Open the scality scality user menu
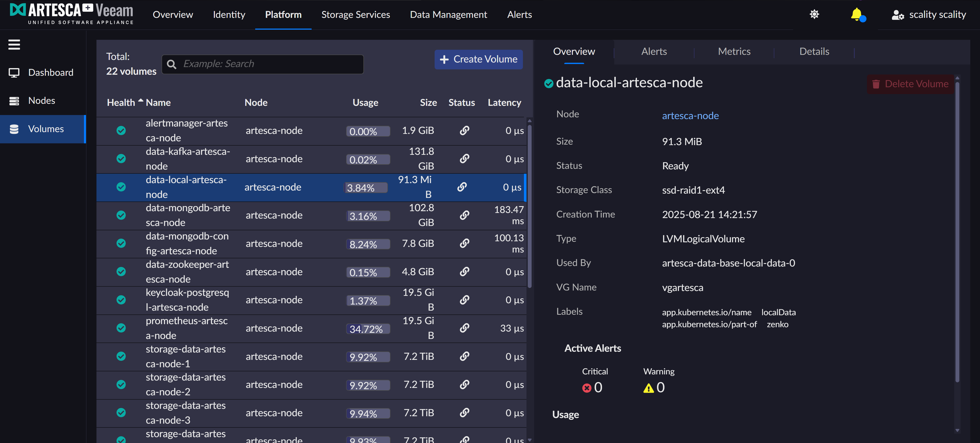This screenshot has height=443, width=980. [x=928, y=15]
